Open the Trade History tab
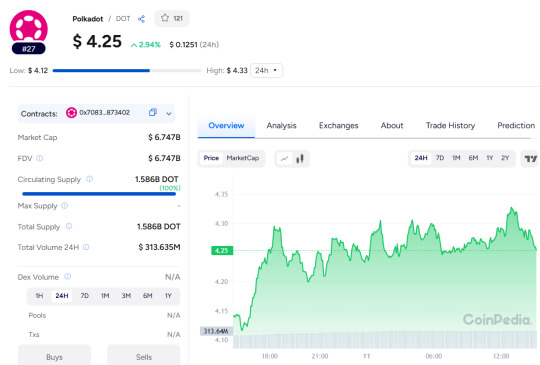This screenshot has height=365, width=540. pos(450,126)
